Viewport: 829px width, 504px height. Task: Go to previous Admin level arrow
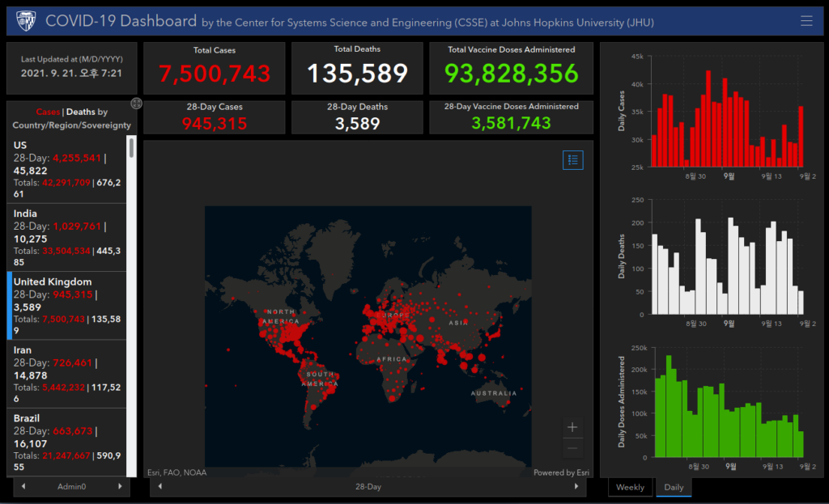(23, 486)
